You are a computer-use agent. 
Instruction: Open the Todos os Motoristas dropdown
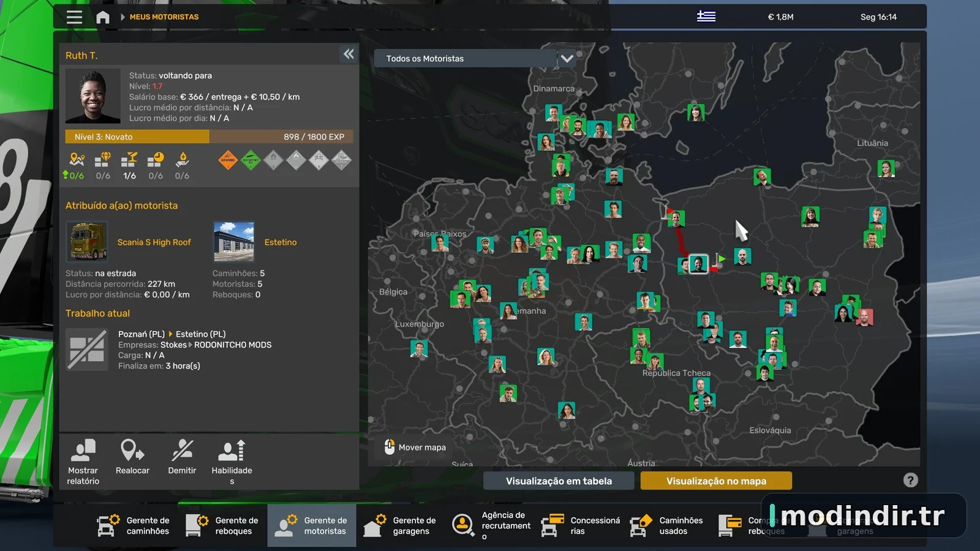pyautogui.click(x=475, y=59)
